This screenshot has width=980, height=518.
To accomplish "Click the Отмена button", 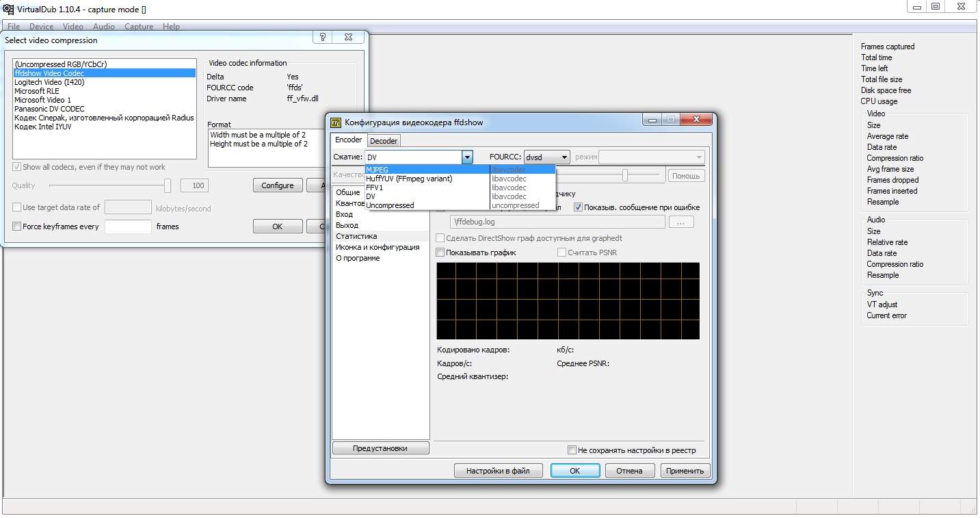I will (x=629, y=471).
